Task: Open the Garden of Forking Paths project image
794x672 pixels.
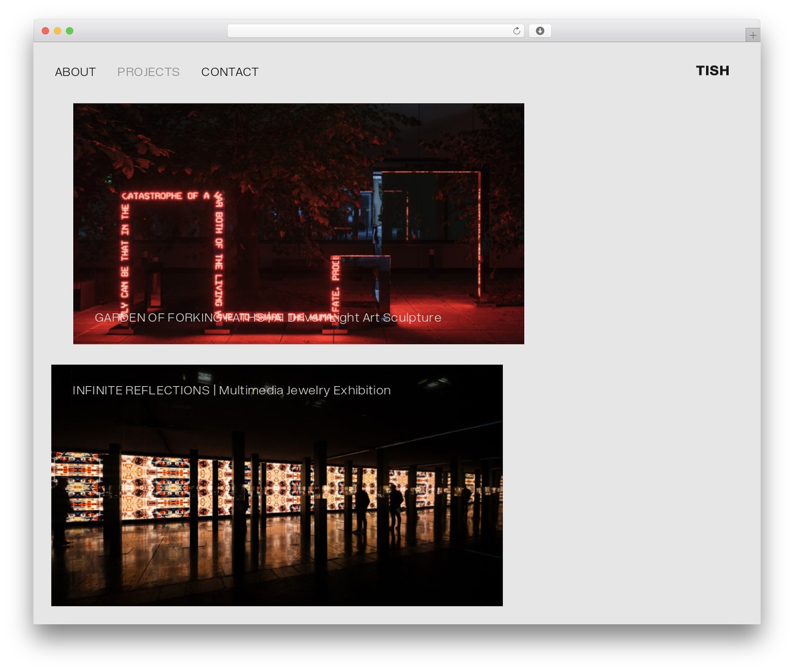Action: (298, 224)
